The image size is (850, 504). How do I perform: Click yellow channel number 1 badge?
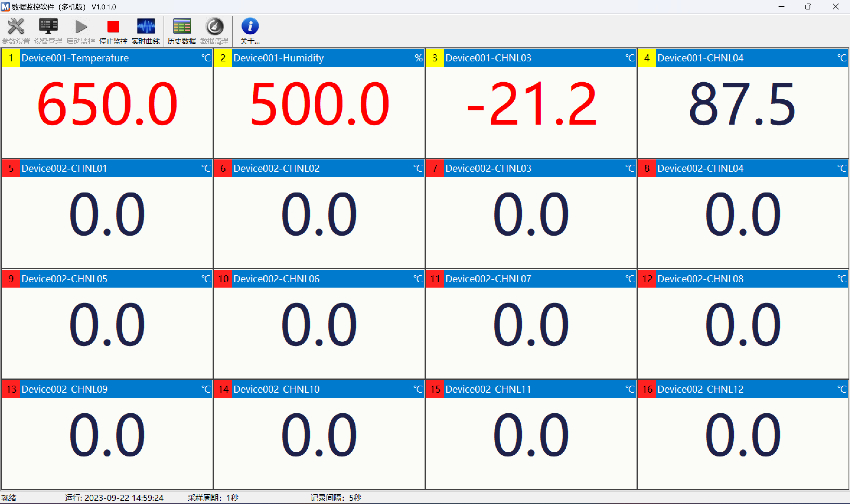pyautogui.click(x=11, y=58)
